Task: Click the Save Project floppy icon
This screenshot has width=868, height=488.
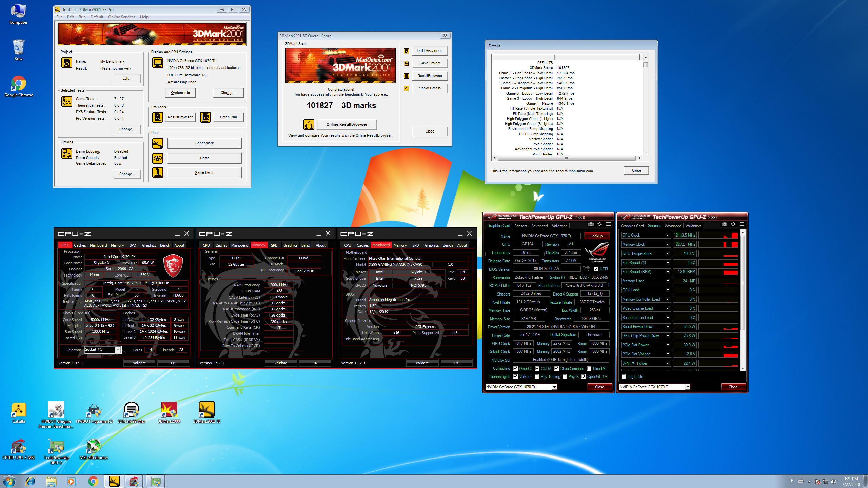Action: point(406,63)
